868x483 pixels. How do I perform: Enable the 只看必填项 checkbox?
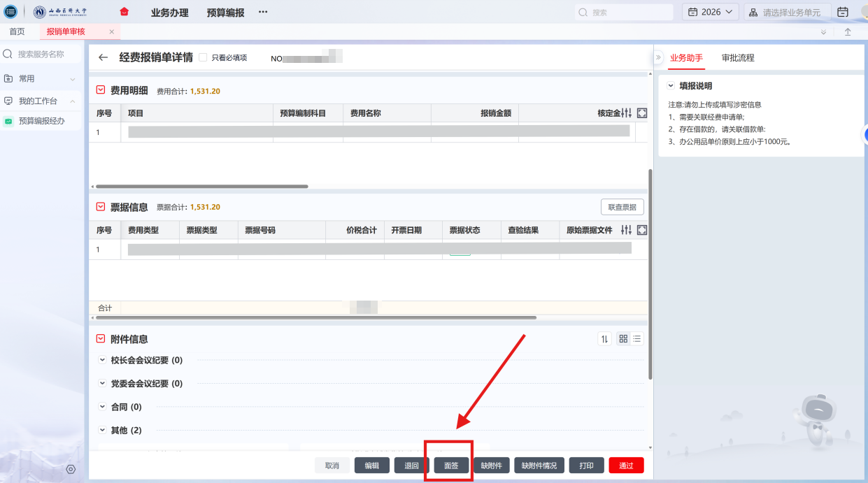203,57
